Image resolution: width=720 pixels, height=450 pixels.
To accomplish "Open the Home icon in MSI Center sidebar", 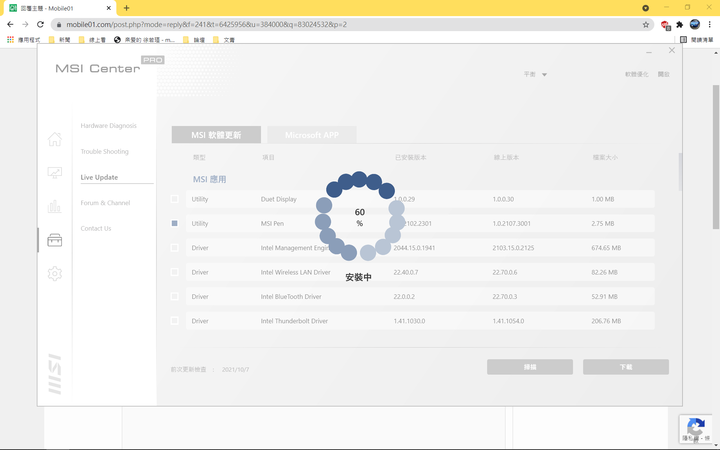I will [55, 139].
